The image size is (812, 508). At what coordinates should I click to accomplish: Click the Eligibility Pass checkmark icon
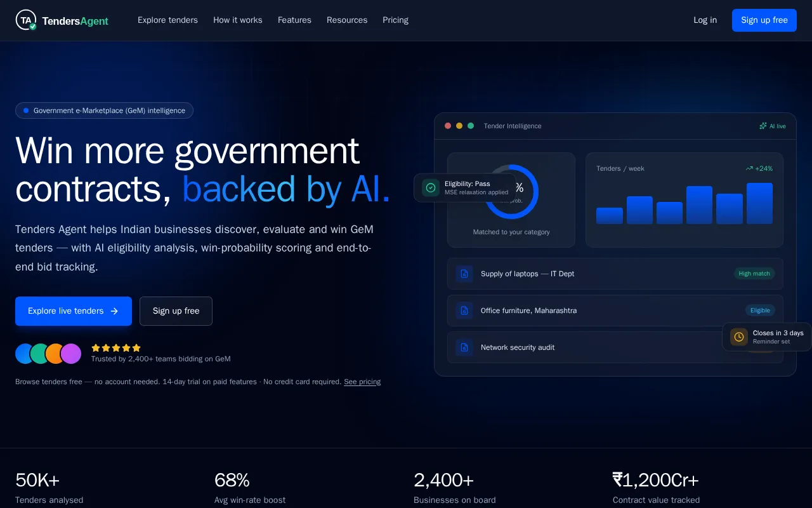point(431,188)
